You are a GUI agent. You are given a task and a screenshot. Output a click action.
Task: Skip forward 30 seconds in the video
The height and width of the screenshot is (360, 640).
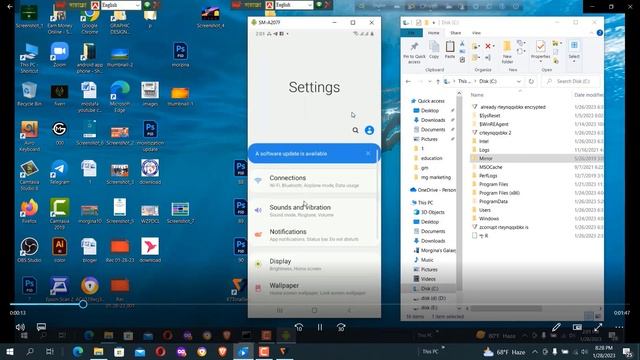(x=341, y=327)
